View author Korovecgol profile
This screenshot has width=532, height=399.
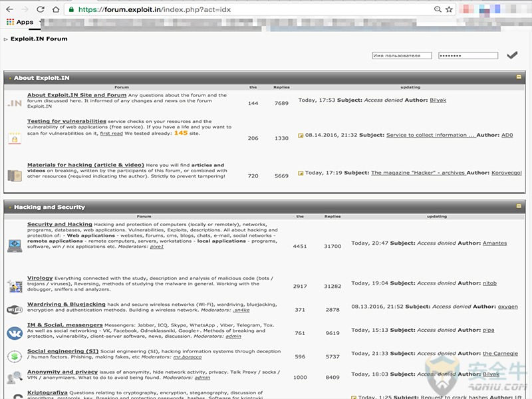[507, 173]
